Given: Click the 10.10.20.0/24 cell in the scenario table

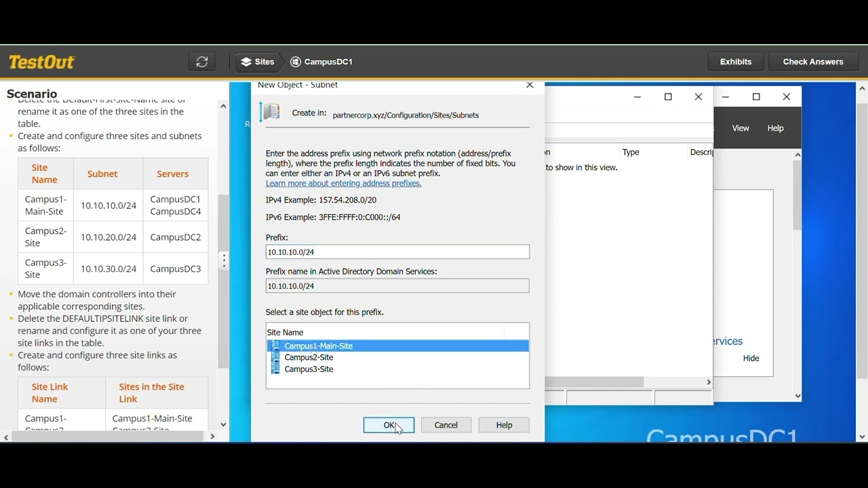Looking at the screenshot, I should pos(108,237).
